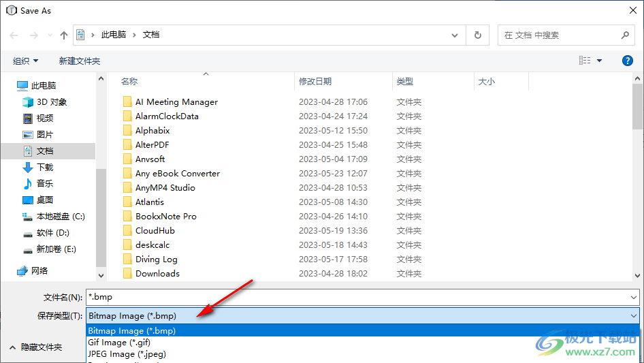Viewport: 644px width, 363px height.
Task: Choose Bitmap Image (*.bmp) option
Action: click(363, 330)
